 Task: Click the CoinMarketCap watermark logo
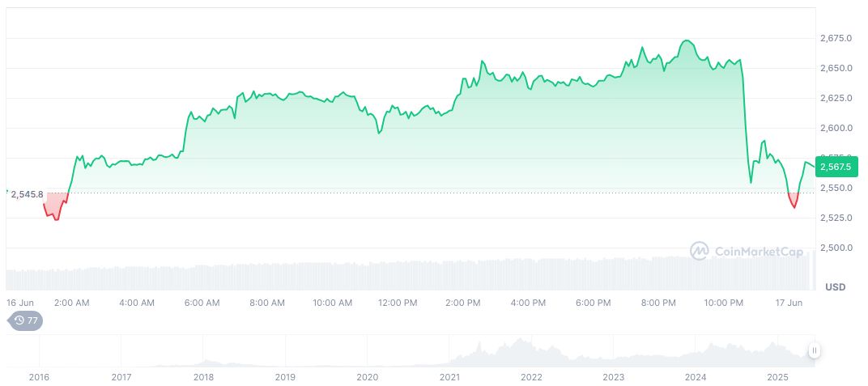746,252
